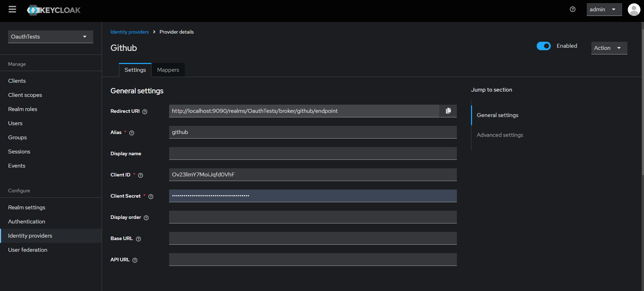Click the Provider details breadcrumb text

tap(177, 32)
